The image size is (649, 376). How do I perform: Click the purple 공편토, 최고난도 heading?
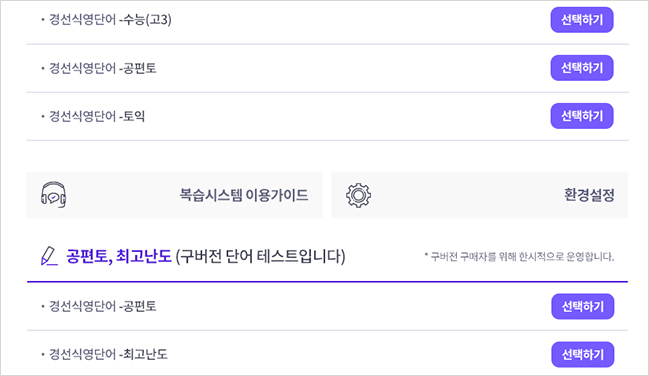(x=119, y=256)
